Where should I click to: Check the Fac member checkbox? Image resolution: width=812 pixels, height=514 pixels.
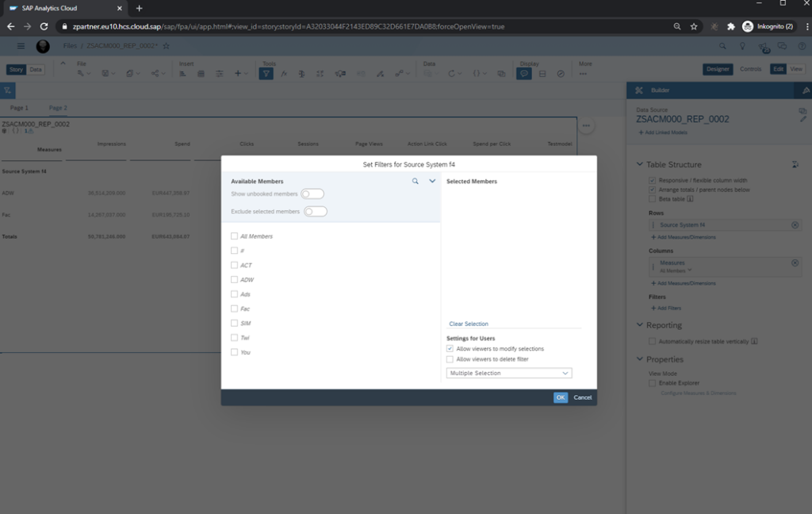(x=234, y=309)
